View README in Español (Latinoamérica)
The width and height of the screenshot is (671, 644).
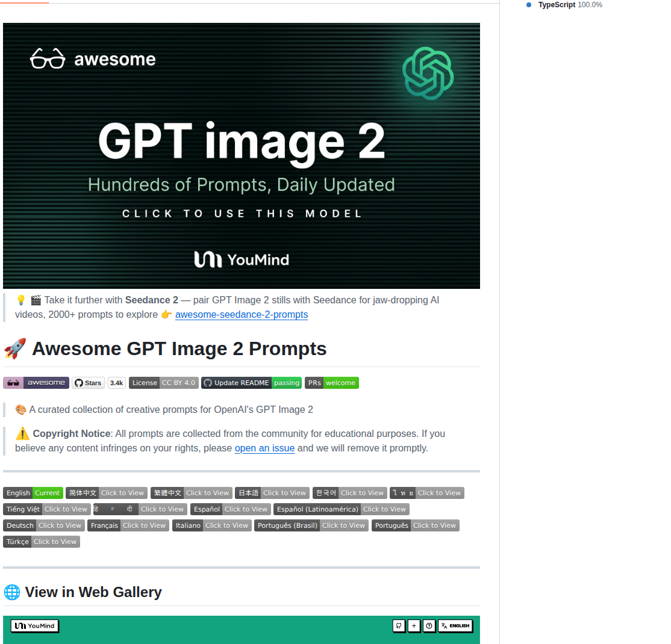tap(341, 509)
